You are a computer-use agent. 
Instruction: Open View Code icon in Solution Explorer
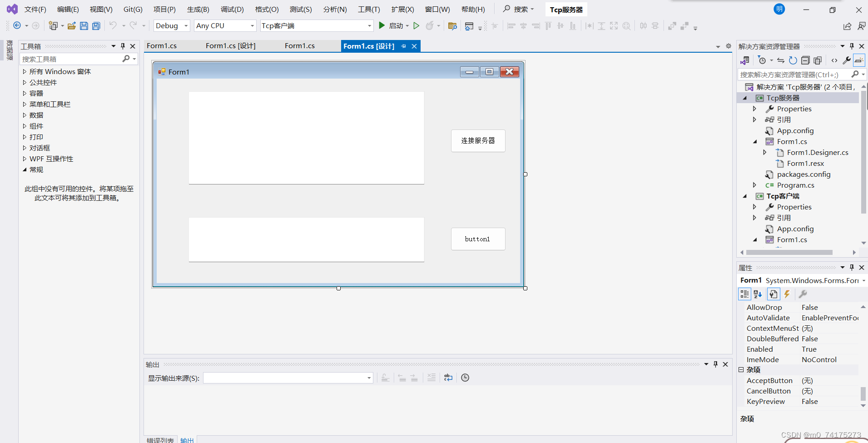point(834,60)
